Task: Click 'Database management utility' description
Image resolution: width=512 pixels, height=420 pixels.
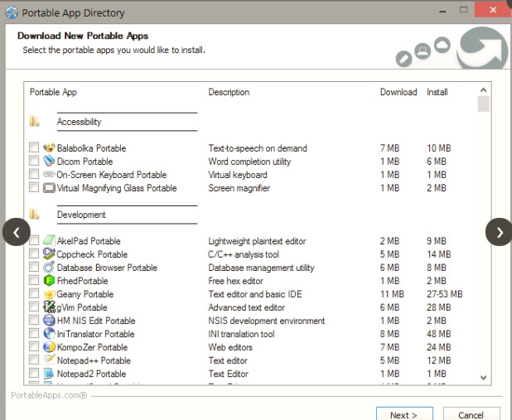Action: click(x=261, y=268)
